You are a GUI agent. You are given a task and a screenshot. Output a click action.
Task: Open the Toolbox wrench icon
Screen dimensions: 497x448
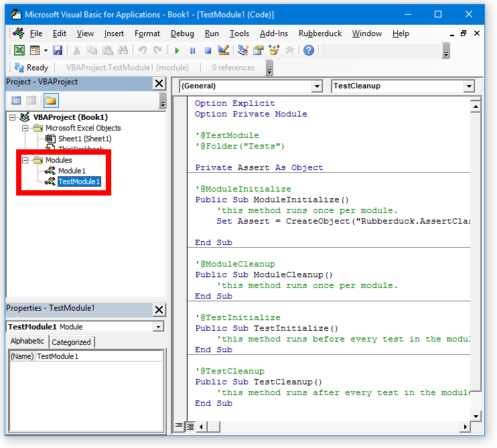tap(289, 50)
